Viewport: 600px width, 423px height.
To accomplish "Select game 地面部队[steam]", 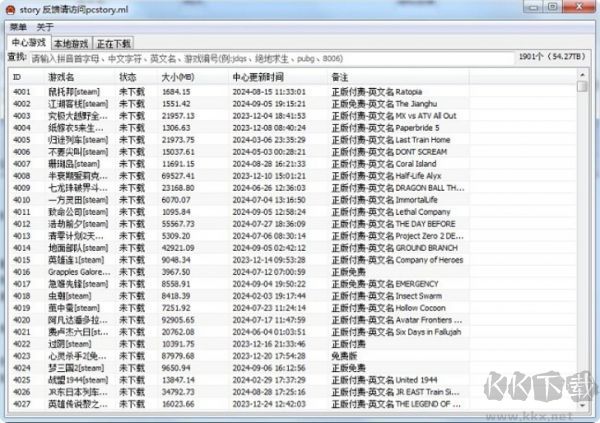I will 78,248.
